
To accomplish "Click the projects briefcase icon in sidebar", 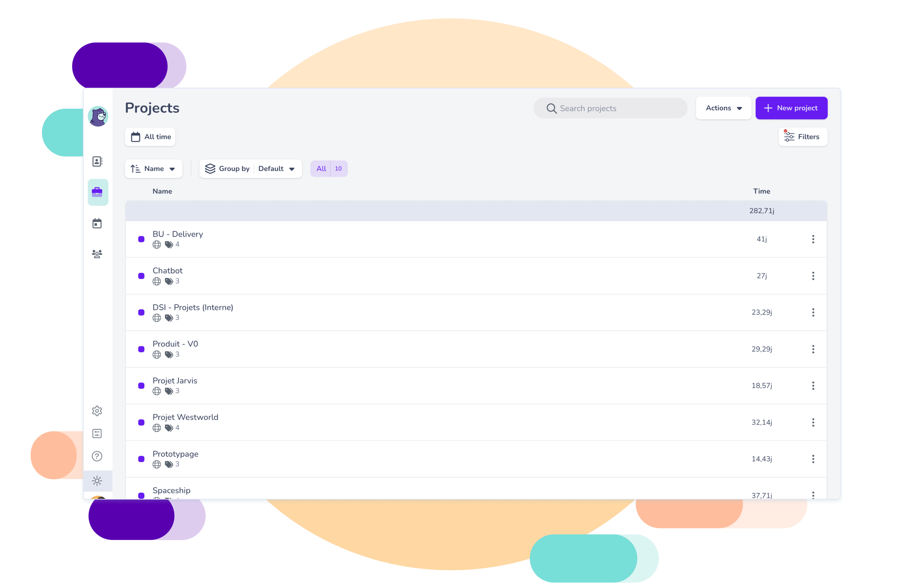I will (98, 192).
